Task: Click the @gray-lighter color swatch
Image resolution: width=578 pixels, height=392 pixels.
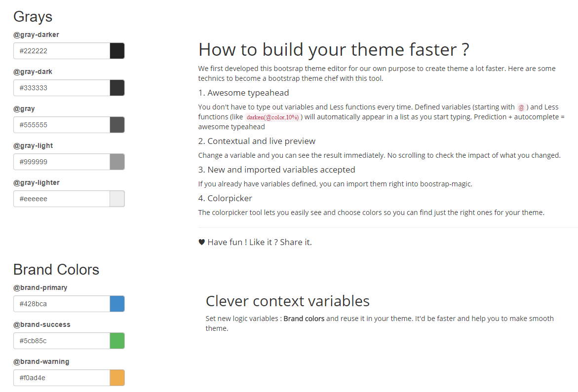Action: [117, 199]
